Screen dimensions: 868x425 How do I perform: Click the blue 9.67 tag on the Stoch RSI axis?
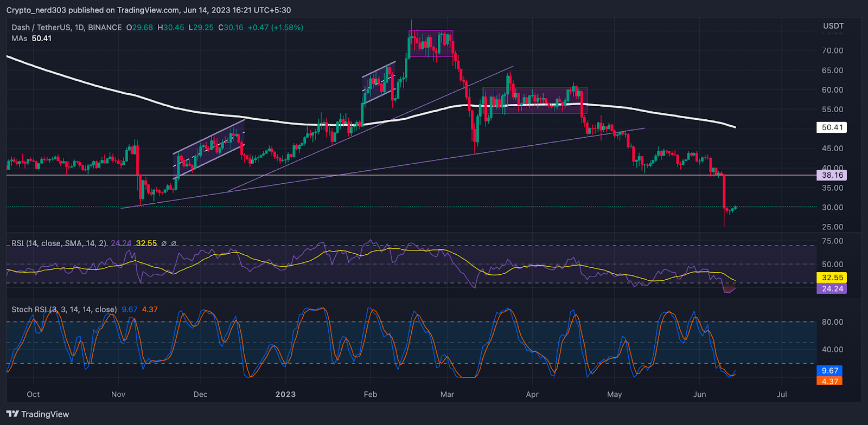click(x=829, y=371)
